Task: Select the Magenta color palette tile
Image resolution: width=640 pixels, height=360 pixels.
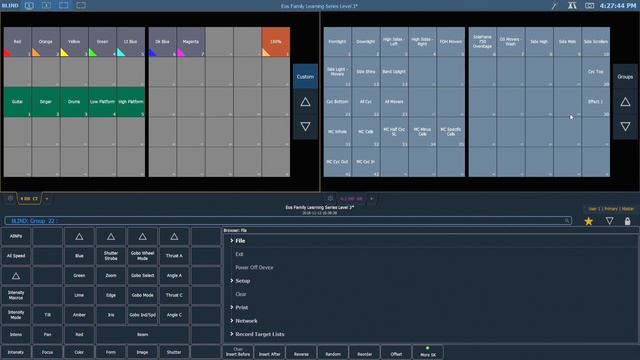Action: 191,42
